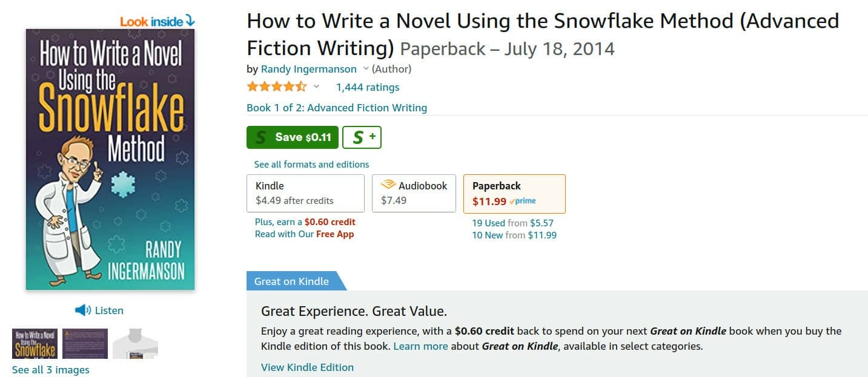This screenshot has height=377, width=868.
Task: Select the second back cover thumbnail
Action: pos(85,343)
